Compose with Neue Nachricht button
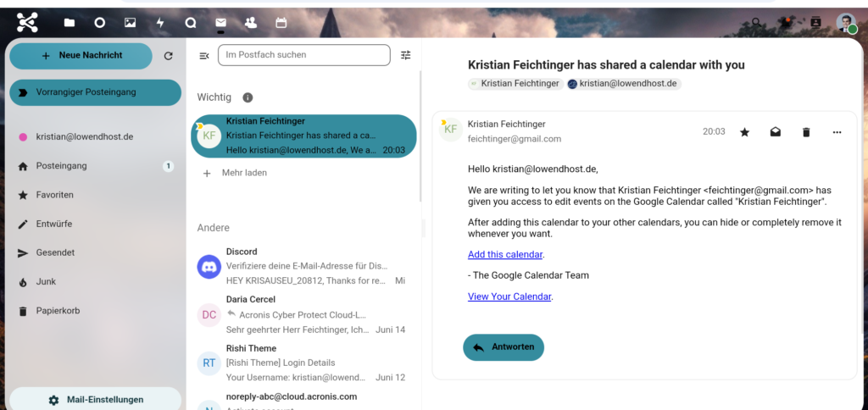Image resolution: width=868 pixels, height=410 pixels. tap(81, 56)
